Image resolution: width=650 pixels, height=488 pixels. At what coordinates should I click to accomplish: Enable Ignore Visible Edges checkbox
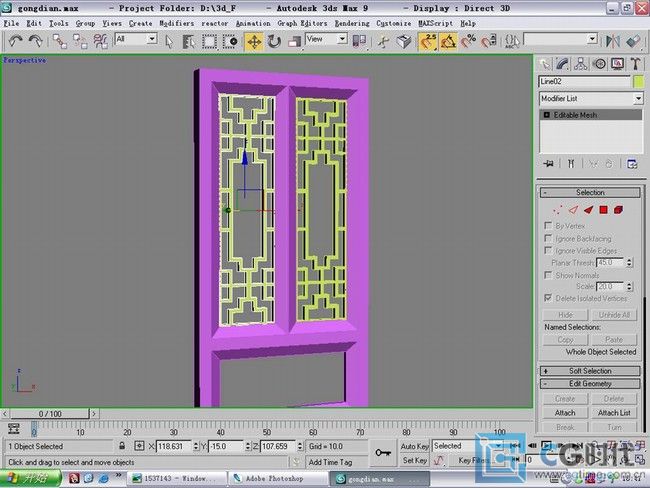(548, 250)
